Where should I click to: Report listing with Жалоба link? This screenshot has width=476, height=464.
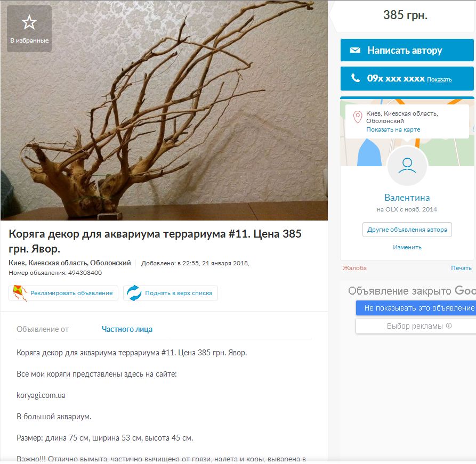click(x=354, y=268)
